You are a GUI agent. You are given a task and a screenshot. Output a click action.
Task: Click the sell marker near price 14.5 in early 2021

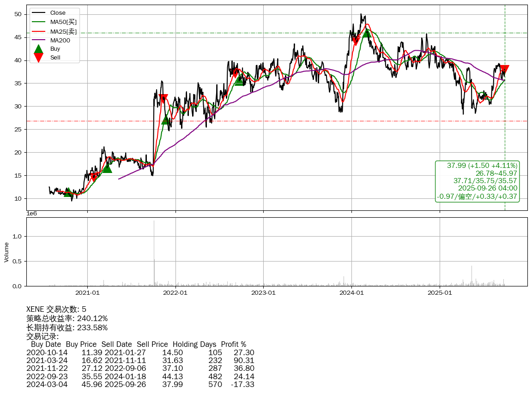(94, 178)
